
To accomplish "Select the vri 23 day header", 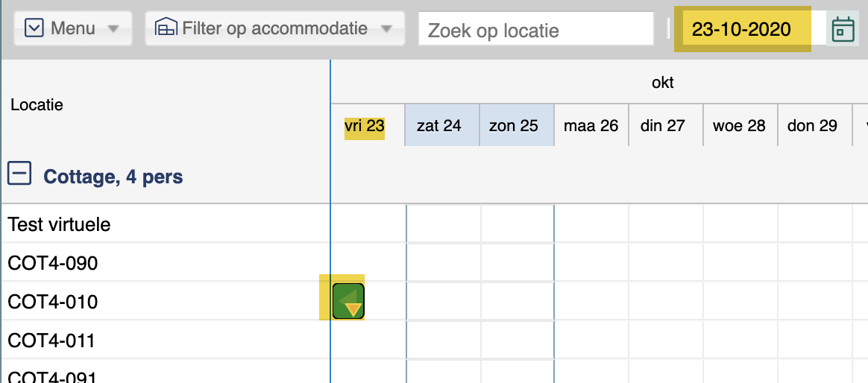I will [x=365, y=126].
